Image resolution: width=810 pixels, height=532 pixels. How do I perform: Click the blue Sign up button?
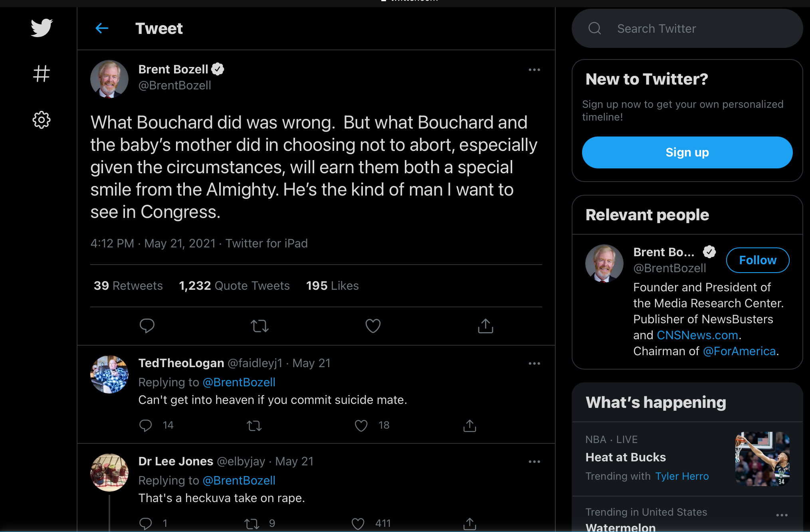(687, 152)
